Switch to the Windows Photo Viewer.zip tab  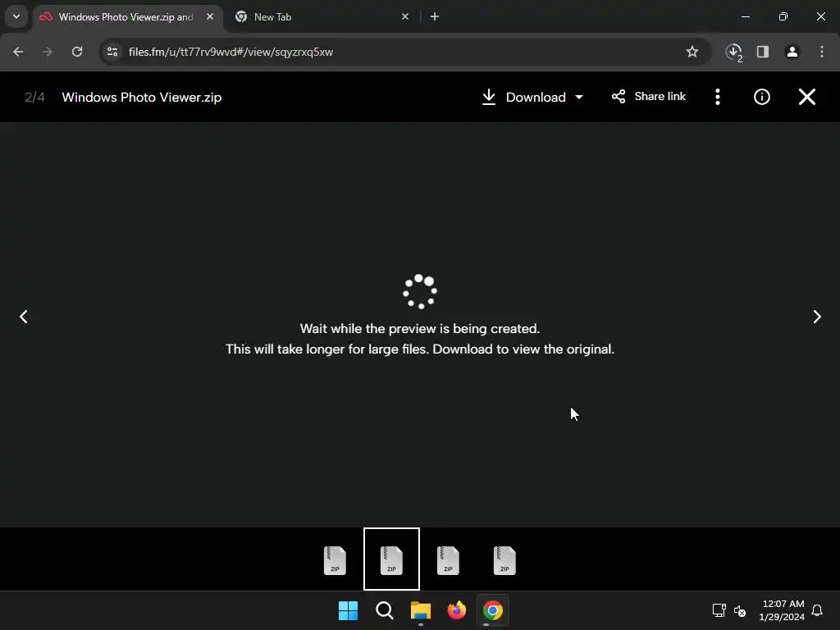pos(126,17)
